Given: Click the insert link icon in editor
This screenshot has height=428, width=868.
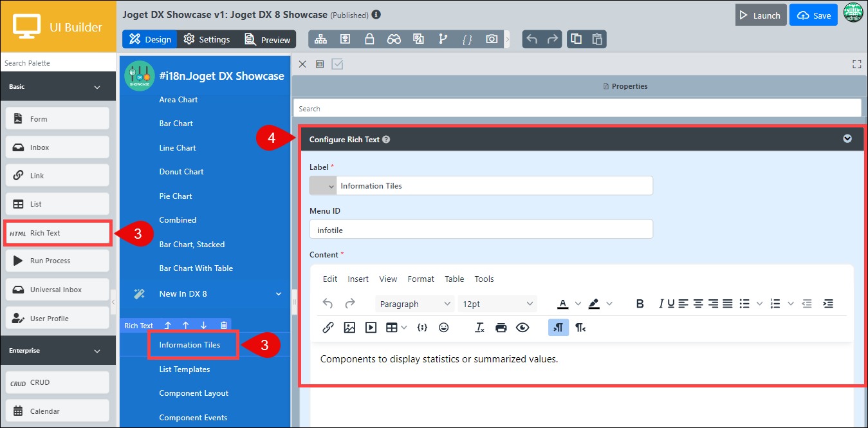Looking at the screenshot, I should pos(328,328).
